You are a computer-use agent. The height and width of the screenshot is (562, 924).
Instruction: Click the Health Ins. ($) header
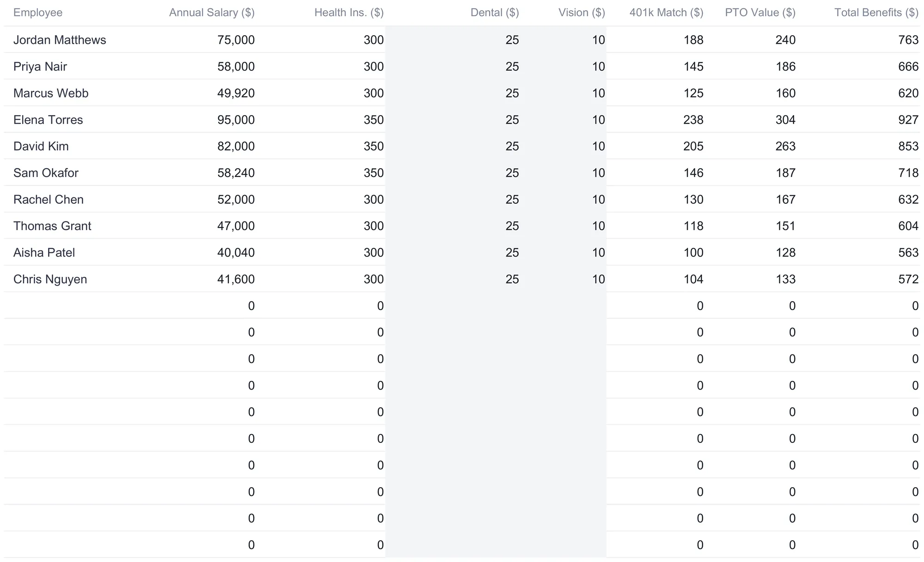click(x=349, y=12)
